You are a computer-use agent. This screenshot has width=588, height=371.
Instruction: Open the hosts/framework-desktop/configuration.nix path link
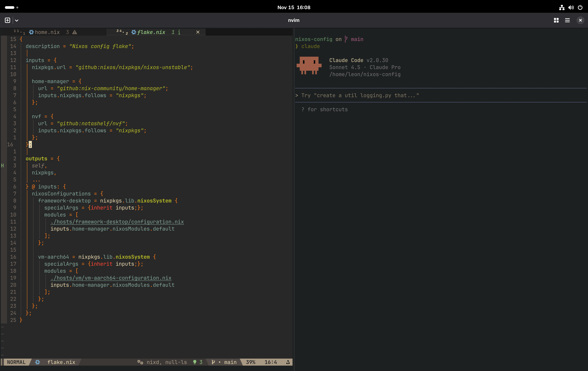click(117, 222)
